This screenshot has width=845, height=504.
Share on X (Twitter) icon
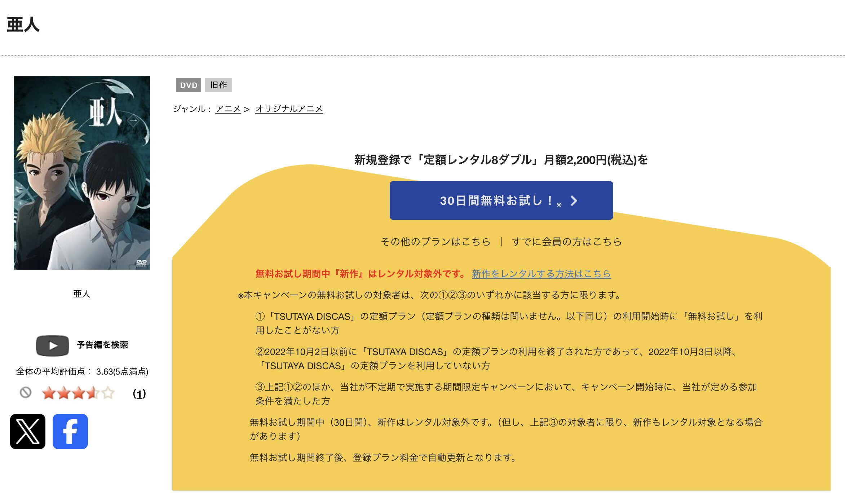(x=28, y=432)
